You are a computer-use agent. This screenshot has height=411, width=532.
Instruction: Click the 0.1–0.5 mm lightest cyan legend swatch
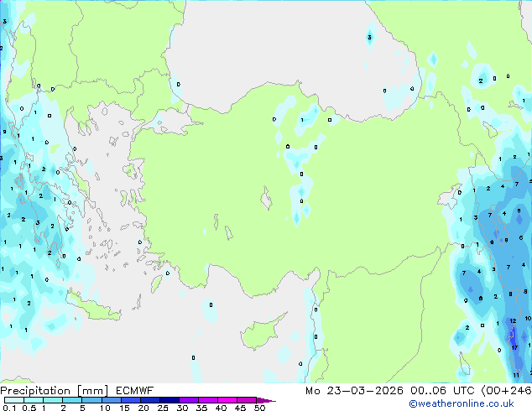[x=14, y=400]
